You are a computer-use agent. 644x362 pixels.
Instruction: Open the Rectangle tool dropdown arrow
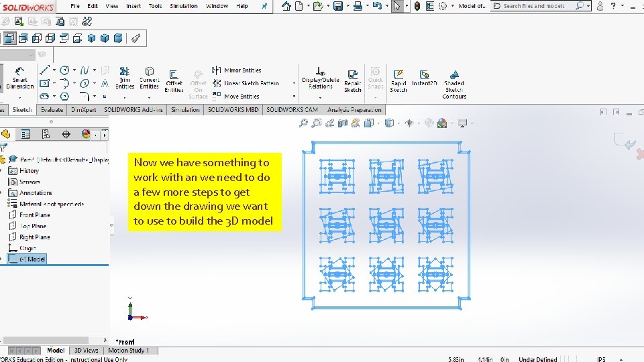(x=54, y=83)
